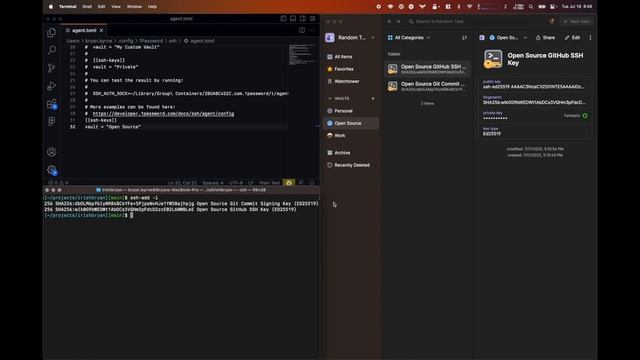Open the Search view in VS Code
Viewport: 640px width, 360px height.
point(51,50)
